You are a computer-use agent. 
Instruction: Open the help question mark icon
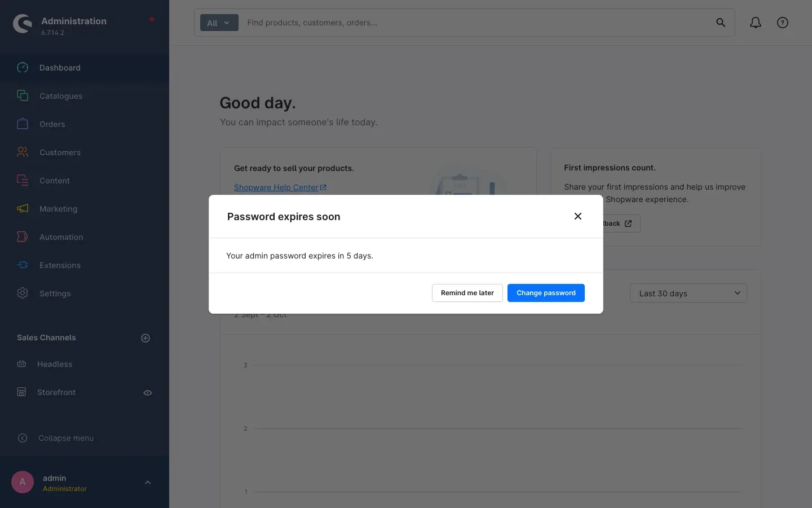pyautogui.click(x=783, y=23)
